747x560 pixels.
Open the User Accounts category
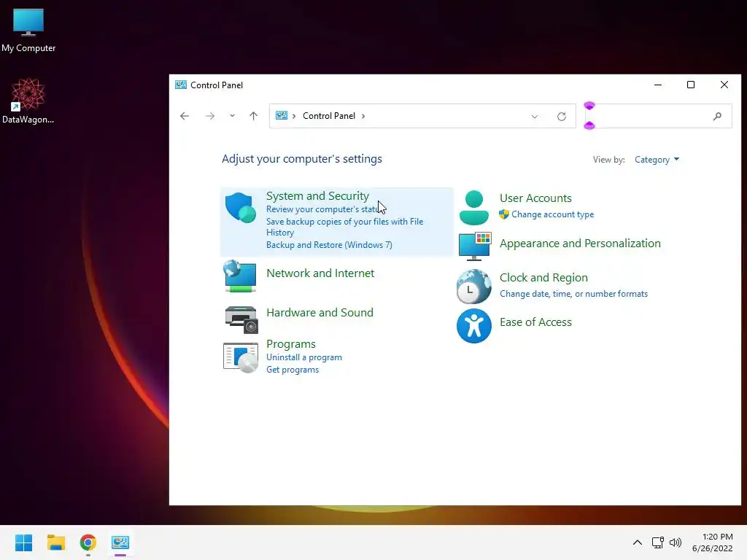[535, 198]
